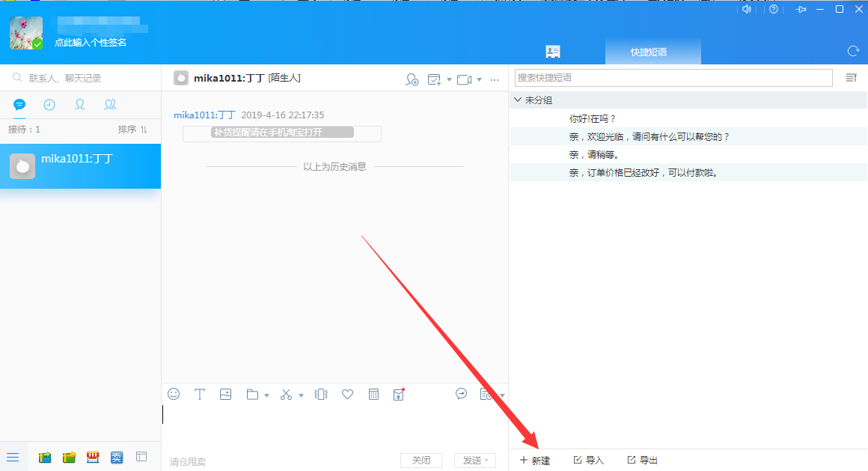The image size is (868, 471).
Task: Open the emoji smiley picker
Action: [x=174, y=394]
